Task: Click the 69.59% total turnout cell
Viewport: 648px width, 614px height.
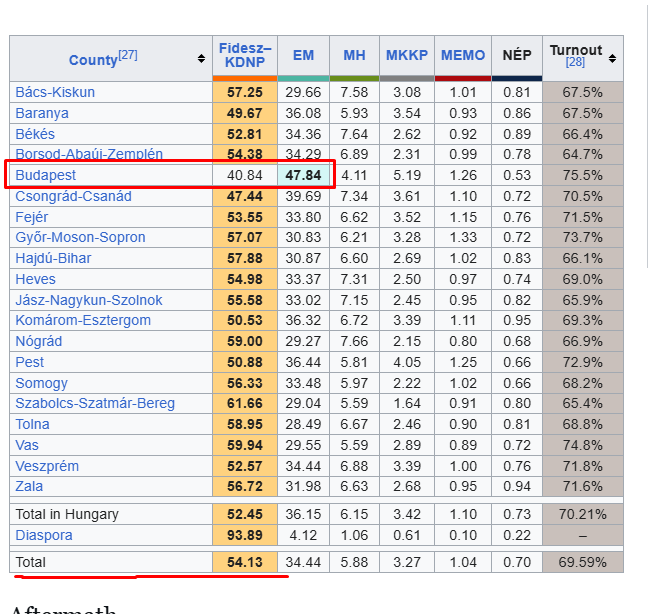Action: 582,562
